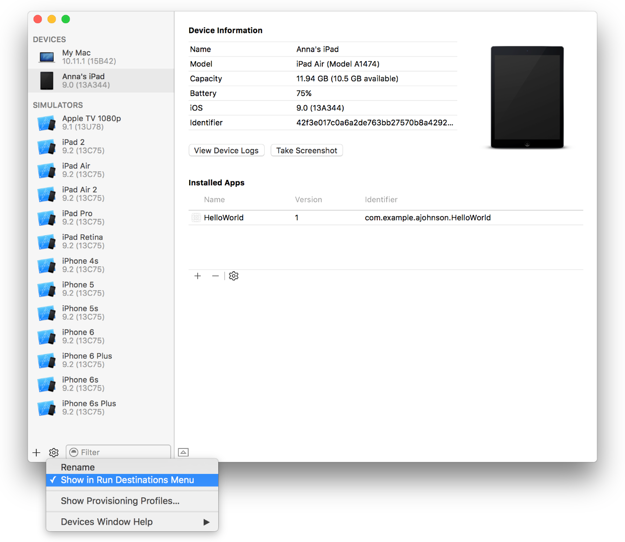Click the iOS value 9.0 (13A344)
The height and width of the screenshot is (542, 625).
320,108
